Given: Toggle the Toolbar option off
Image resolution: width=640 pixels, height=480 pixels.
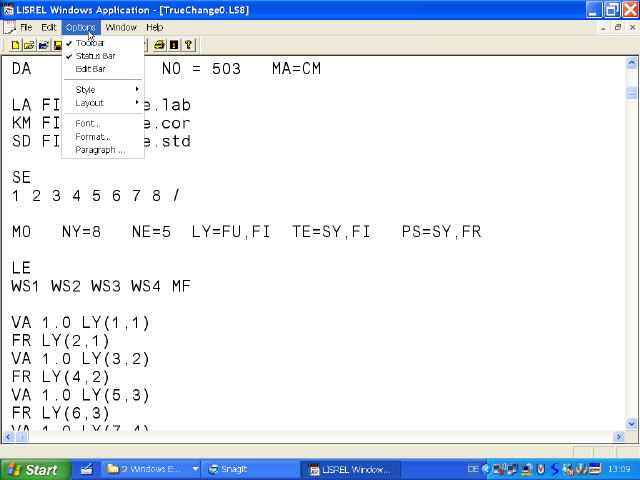Looking at the screenshot, I should [x=90, y=43].
